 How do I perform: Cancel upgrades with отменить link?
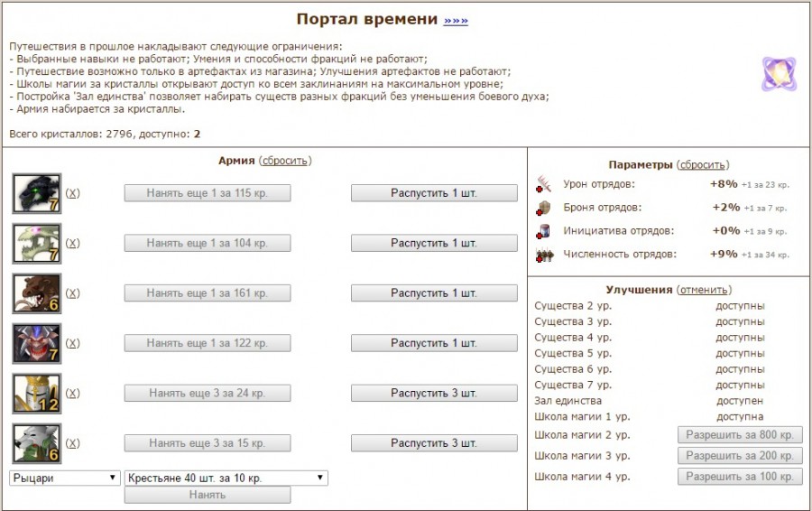705,290
